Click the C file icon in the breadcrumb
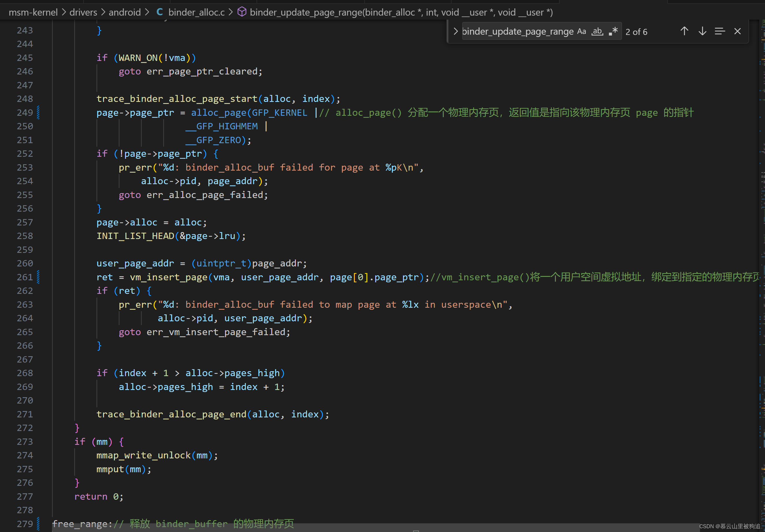765x532 pixels. 159,12
